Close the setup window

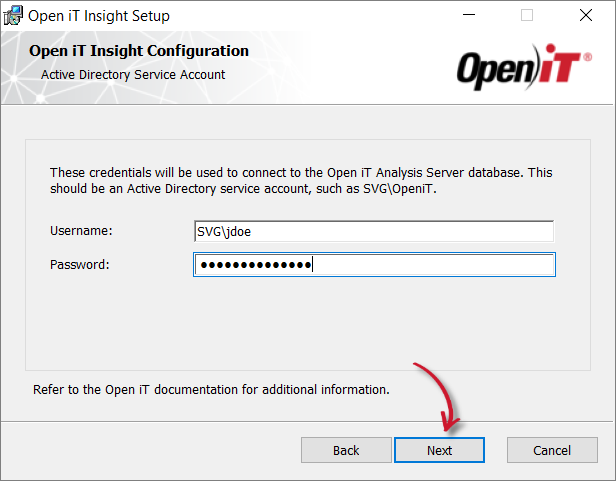586,15
